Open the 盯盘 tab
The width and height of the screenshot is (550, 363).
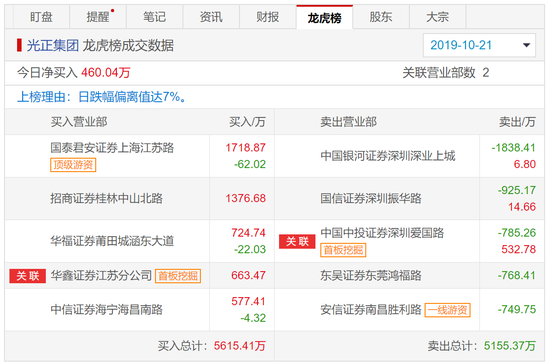pos(41,17)
